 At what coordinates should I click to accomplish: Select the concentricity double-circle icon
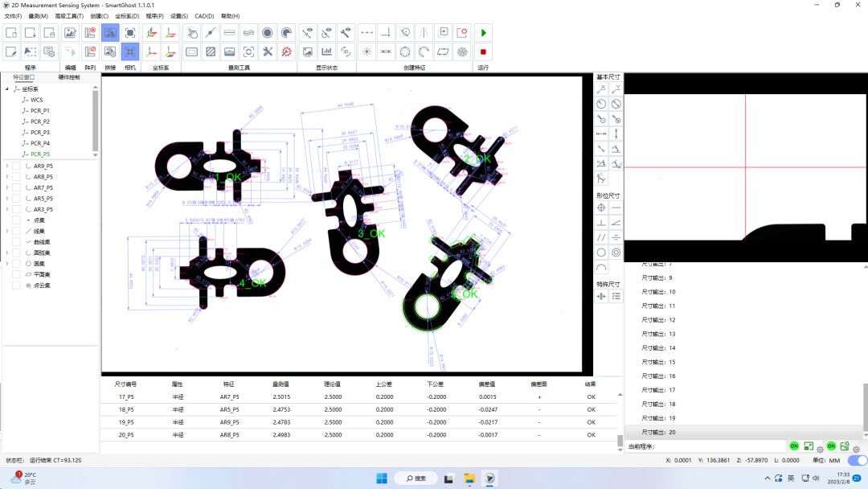(x=616, y=252)
